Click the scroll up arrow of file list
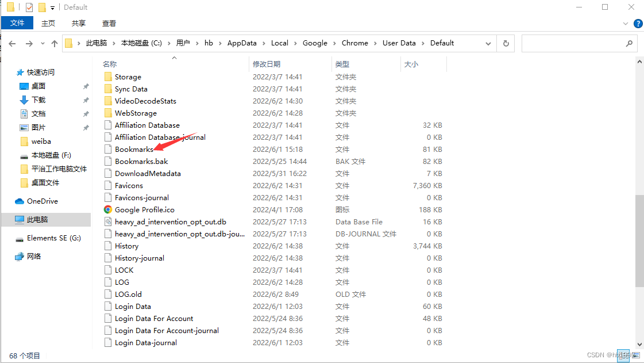644x363 pixels. click(x=639, y=62)
